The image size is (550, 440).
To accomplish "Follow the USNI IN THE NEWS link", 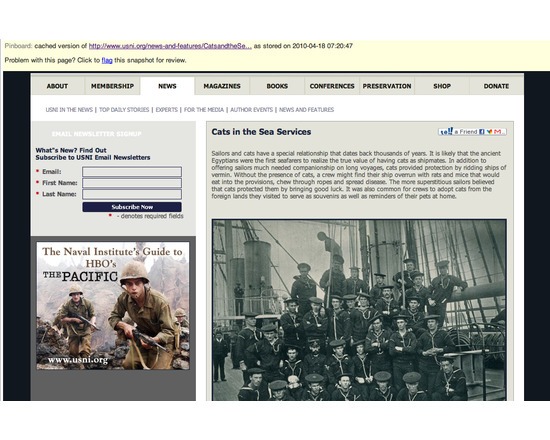I will (69, 110).
